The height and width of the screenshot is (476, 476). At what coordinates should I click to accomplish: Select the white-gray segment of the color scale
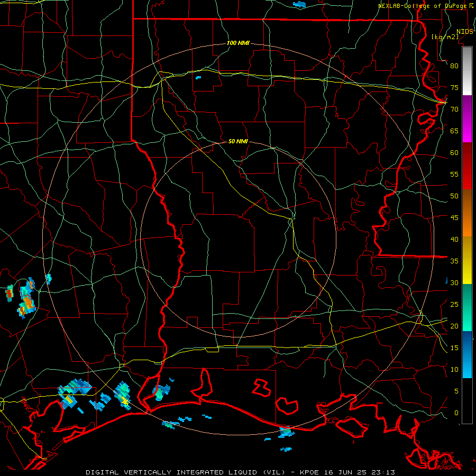point(467,71)
